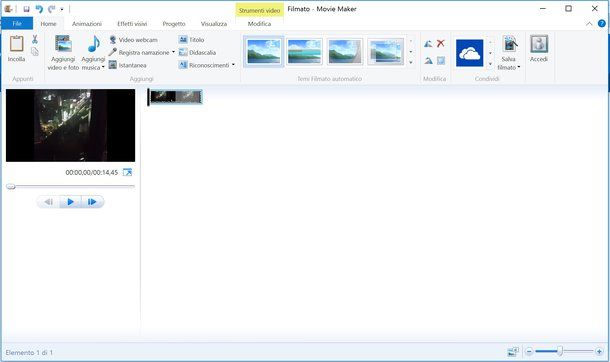The image size is (610, 362).
Task: Open Help question mark icon
Action: pos(601,24)
